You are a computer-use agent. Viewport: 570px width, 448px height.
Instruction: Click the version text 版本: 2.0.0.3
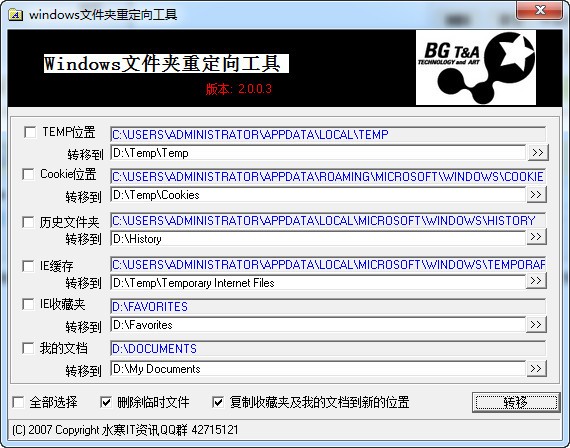(x=238, y=89)
